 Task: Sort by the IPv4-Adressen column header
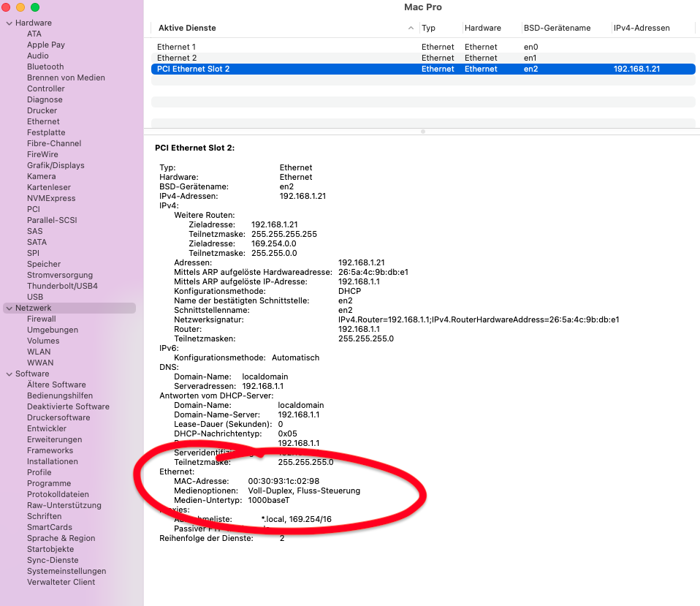tap(642, 28)
